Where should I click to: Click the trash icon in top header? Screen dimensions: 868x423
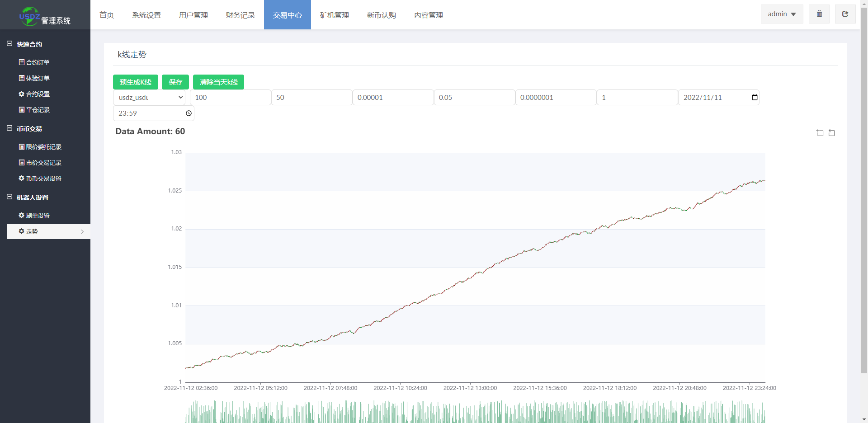(x=819, y=14)
